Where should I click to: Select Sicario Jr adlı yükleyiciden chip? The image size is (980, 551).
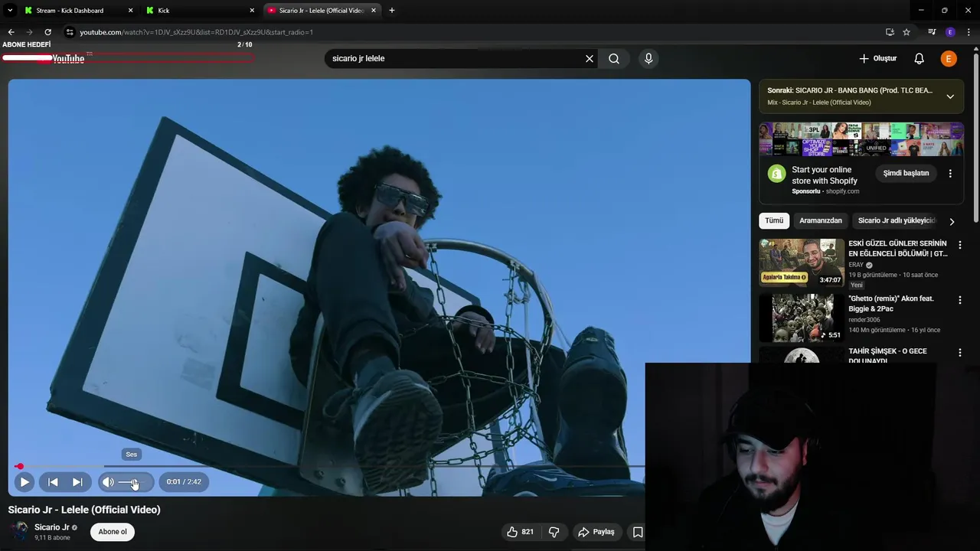(x=897, y=220)
